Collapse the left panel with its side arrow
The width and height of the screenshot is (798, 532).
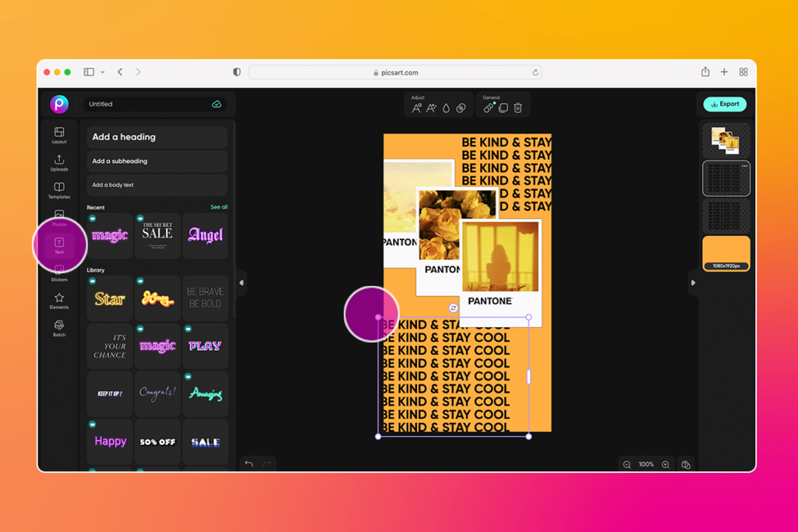(242, 283)
